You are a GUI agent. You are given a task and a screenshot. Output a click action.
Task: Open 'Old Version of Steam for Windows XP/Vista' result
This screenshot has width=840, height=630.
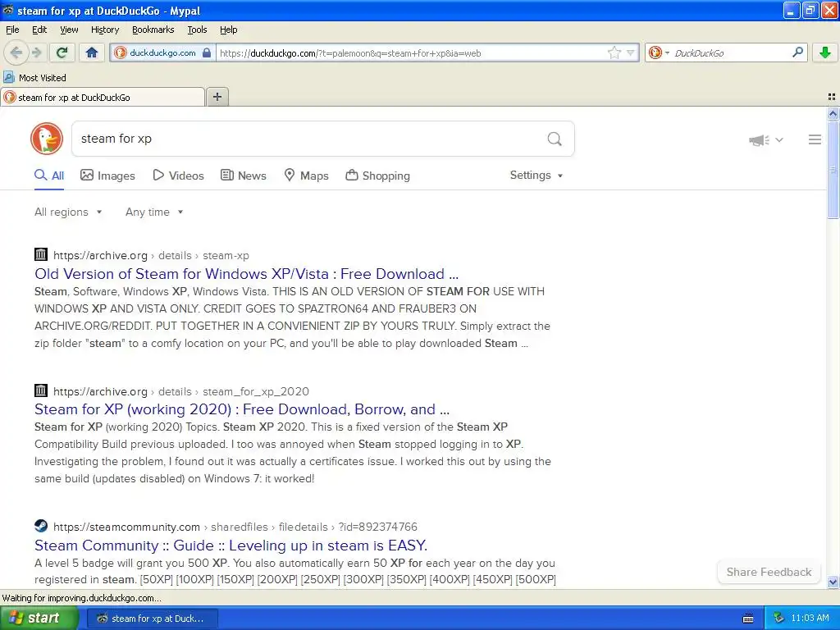point(246,274)
